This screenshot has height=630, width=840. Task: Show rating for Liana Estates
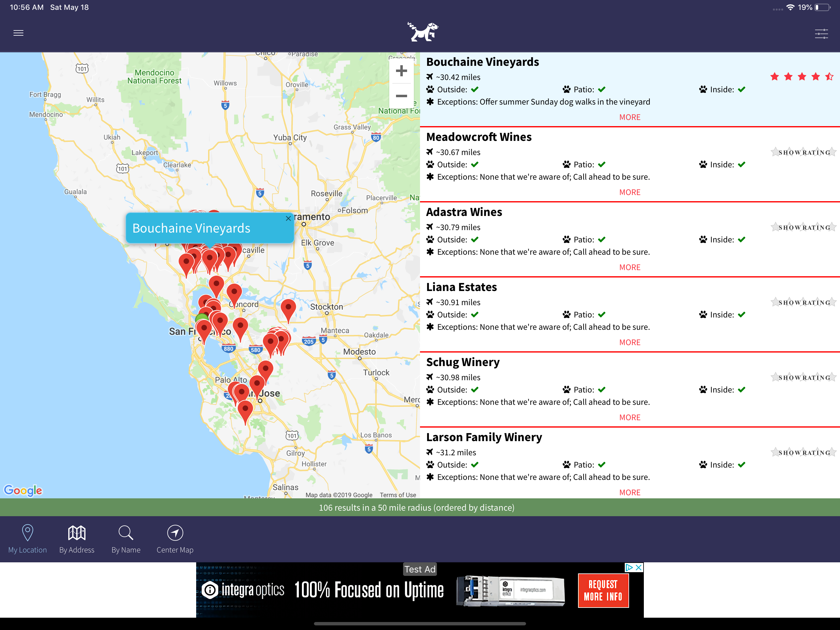[803, 302]
